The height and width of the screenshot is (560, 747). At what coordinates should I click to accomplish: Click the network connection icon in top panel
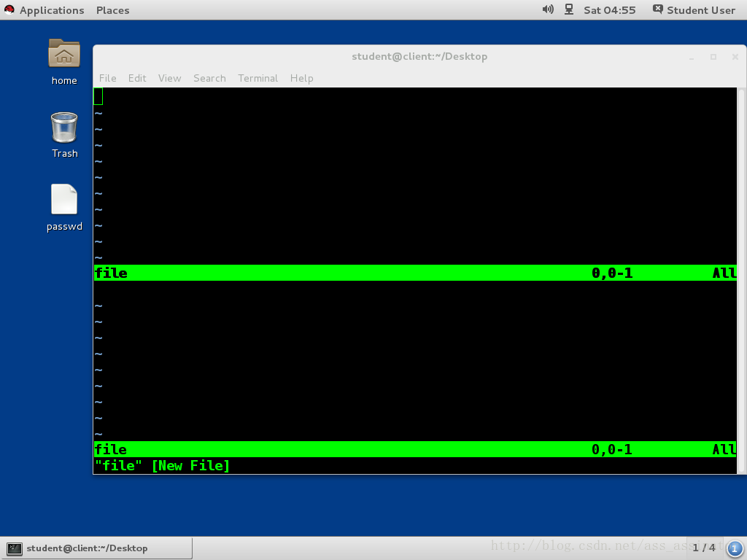click(569, 9)
